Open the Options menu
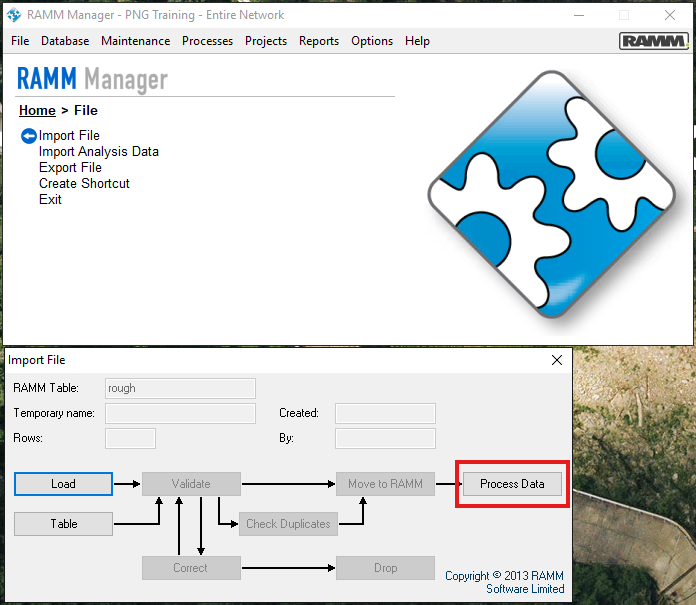The width and height of the screenshot is (696, 605). click(x=372, y=41)
